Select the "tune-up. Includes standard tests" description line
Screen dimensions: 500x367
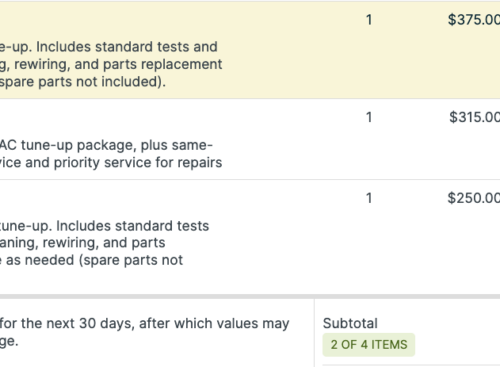pos(104,226)
